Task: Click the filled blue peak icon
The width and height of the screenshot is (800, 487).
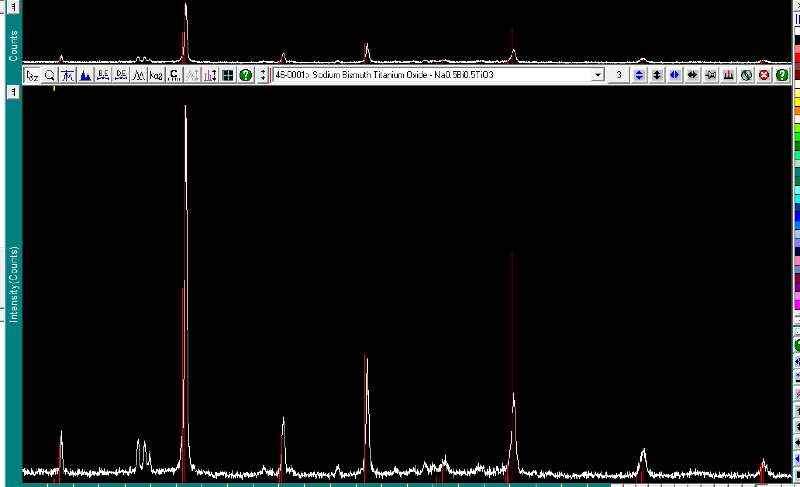Action: pyautogui.click(x=85, y=75)
